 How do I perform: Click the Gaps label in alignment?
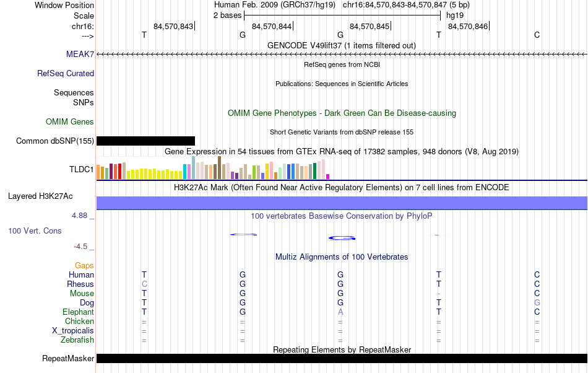(84, 265)
